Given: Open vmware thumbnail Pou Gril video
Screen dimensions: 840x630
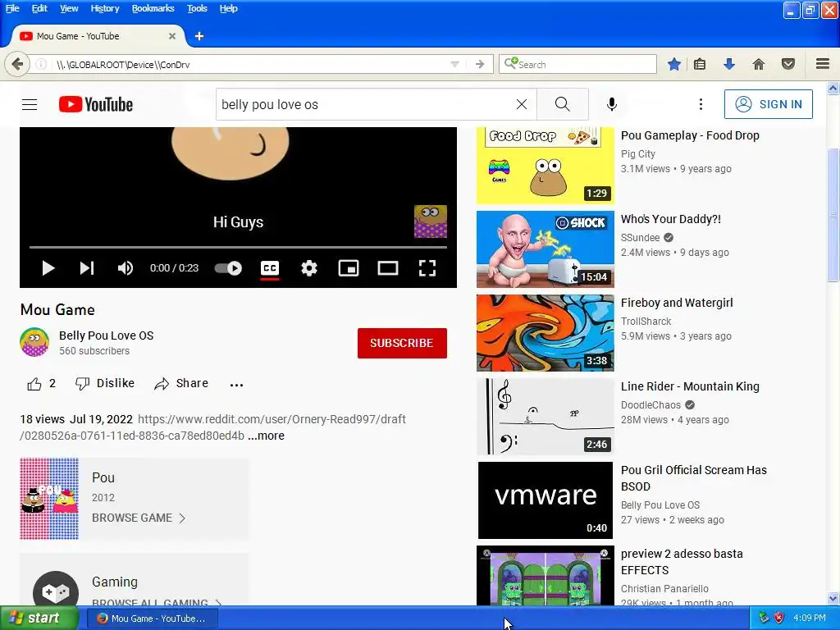Looking at the screenshot, I should pos(545,500).
